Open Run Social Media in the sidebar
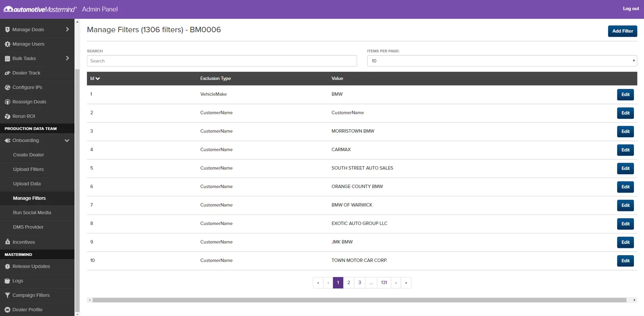Viewport: 644px width, 316px height. click(32, 213)
